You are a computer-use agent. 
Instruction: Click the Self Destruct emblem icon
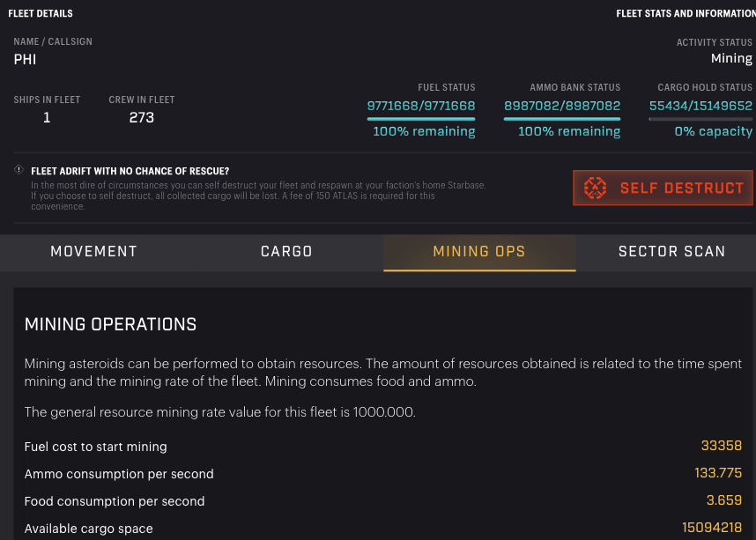point(597,188)
